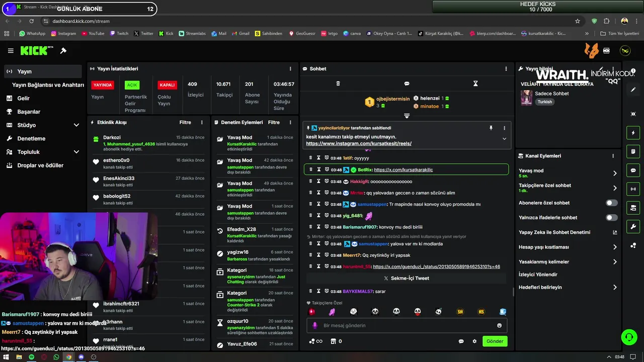
Task: Click the broadcast signal icon in right sidebar
Action: pos(633,189)
